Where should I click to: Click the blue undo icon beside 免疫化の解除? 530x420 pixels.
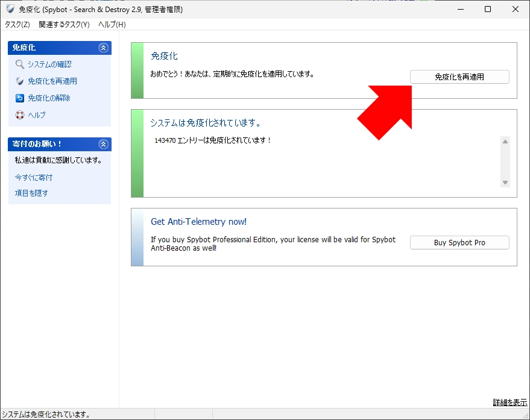pos(20,98)
